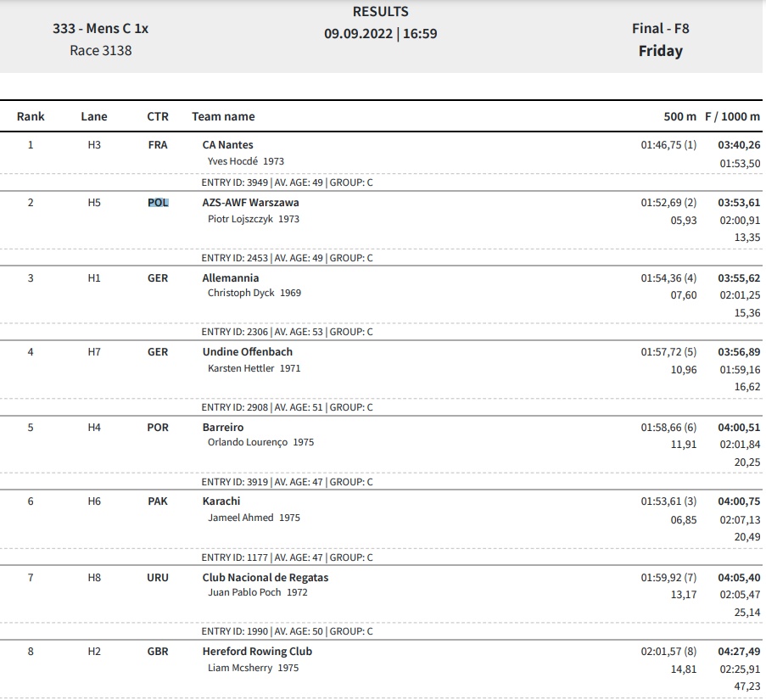Select the CA Nantes team name
Viewport: 766px width, 700px height.
tap(227, 145)
